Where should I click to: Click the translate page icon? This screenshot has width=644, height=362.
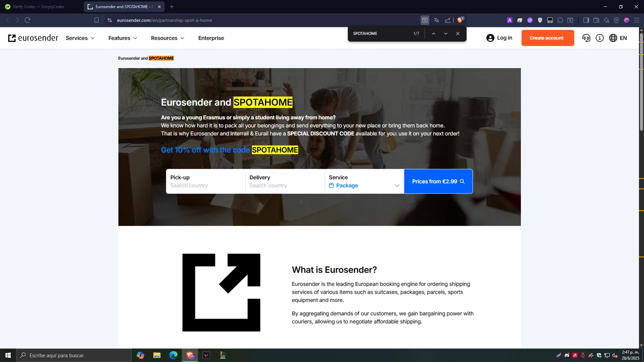point(436,20)
